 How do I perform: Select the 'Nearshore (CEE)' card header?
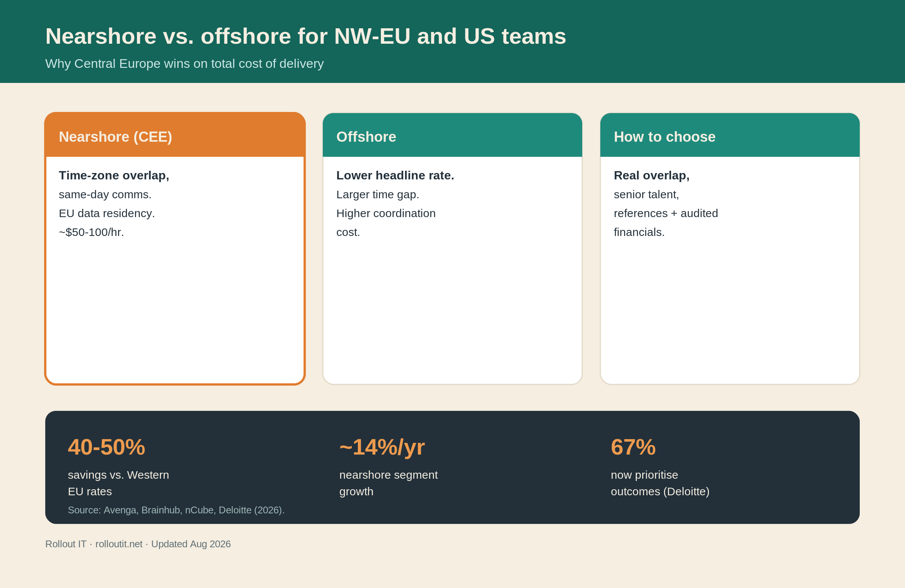175,135
